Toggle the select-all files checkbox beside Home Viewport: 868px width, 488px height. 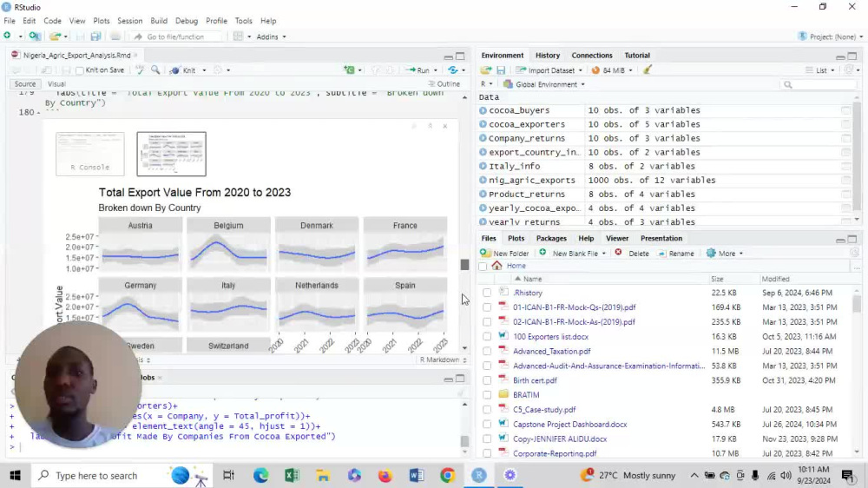coord(483,267)
